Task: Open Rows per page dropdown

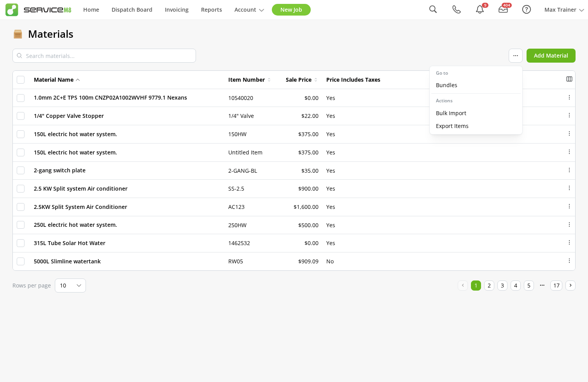Action: pyautogui.click(x=70, y=286)
